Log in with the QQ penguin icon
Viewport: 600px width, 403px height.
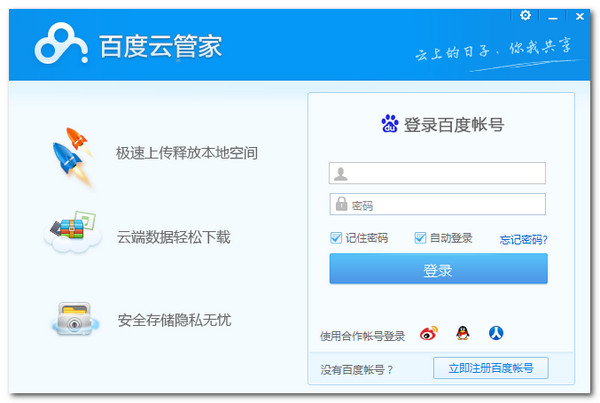click(463, 333)
